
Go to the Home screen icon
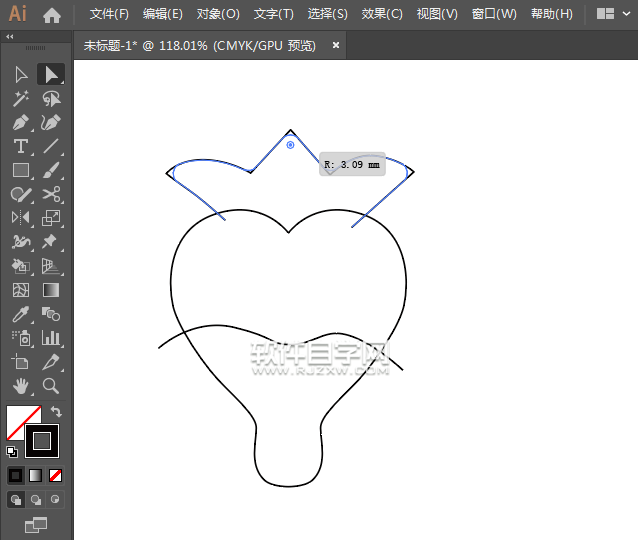pos(52,15)
